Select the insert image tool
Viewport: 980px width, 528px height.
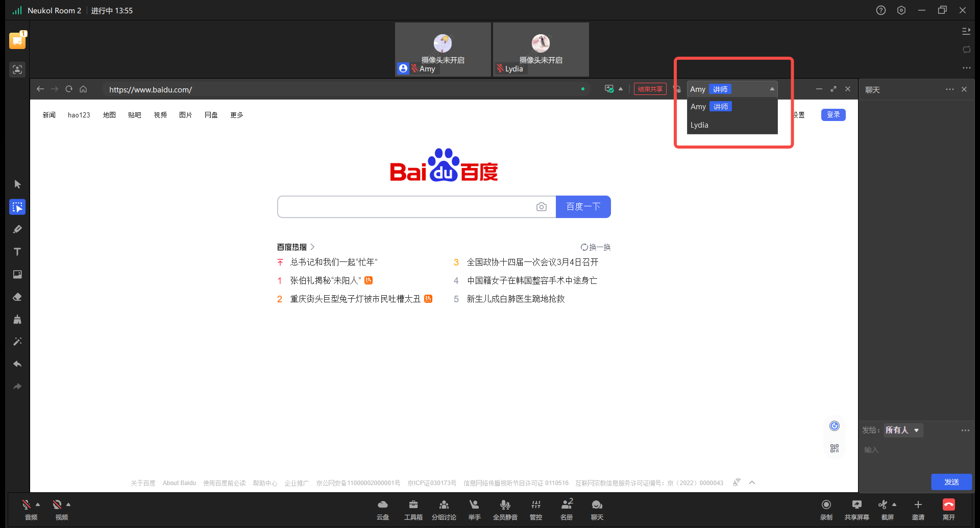point(17,274)
